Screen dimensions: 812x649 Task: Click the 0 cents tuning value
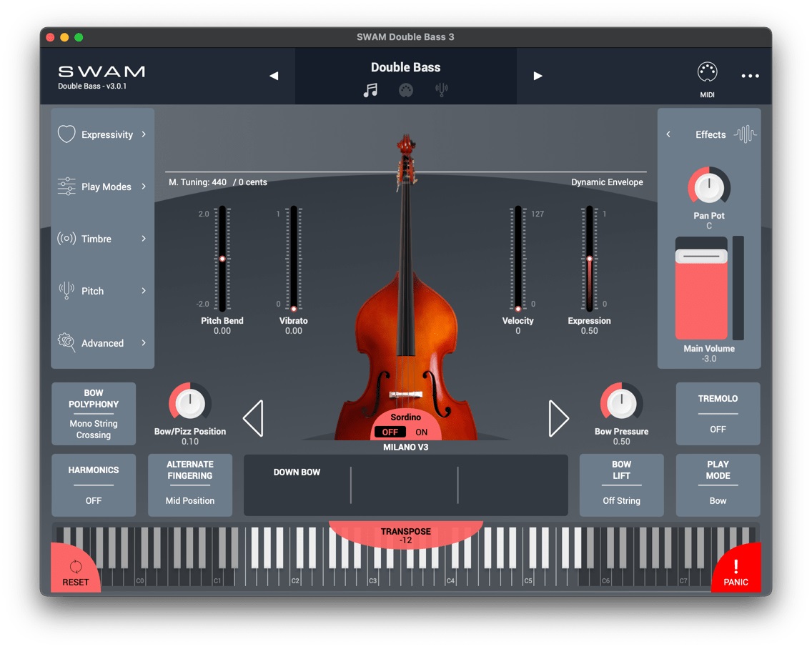click(252, 182)
